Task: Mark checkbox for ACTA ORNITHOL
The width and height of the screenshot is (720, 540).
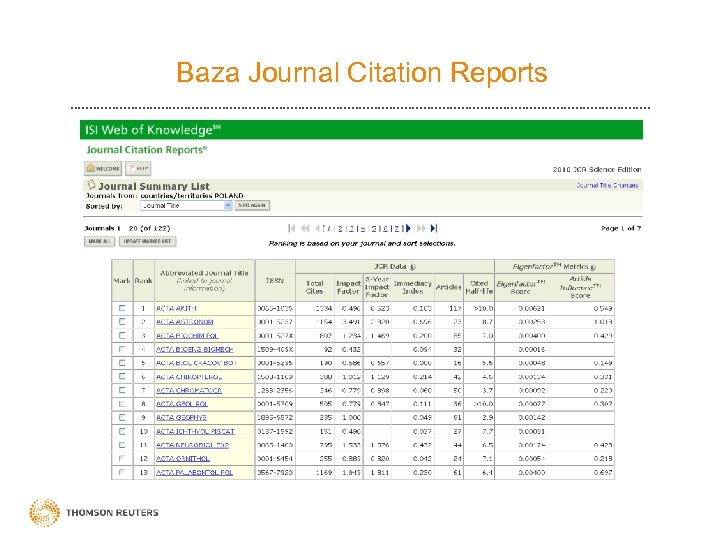Action: [x=122, y=458]
